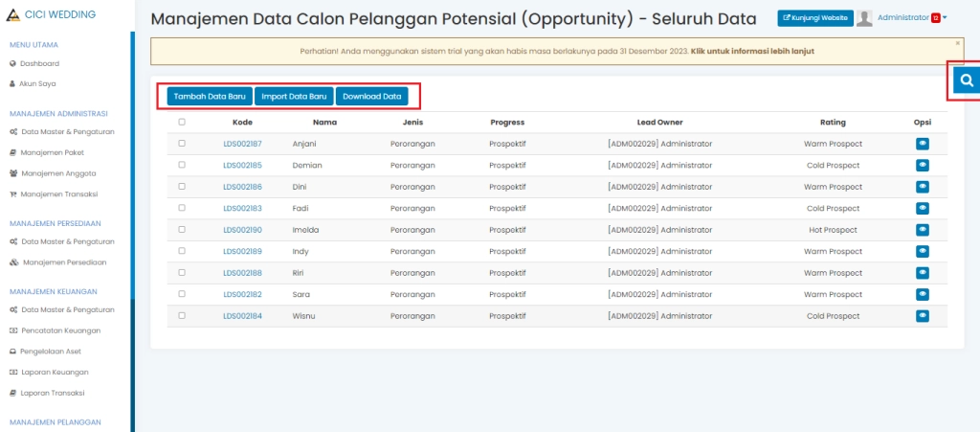
Task: Open lead code LDS002185 link
Action: (242, 166)
